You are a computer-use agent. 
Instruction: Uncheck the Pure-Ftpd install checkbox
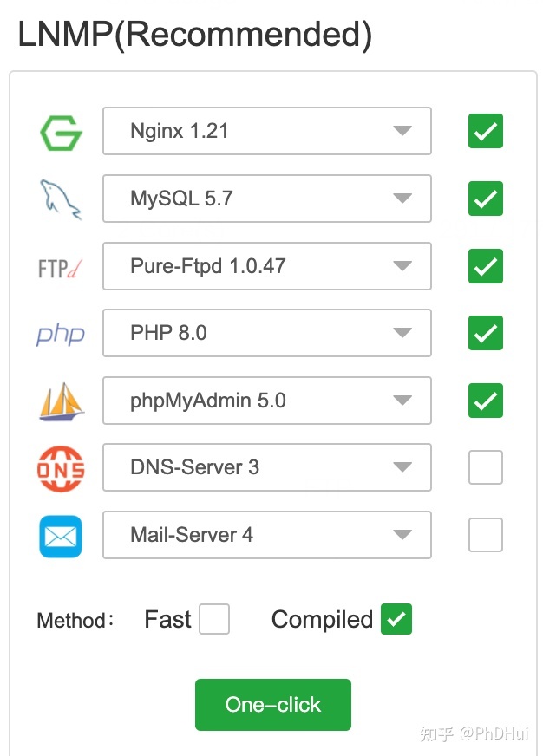coord(486,266)
